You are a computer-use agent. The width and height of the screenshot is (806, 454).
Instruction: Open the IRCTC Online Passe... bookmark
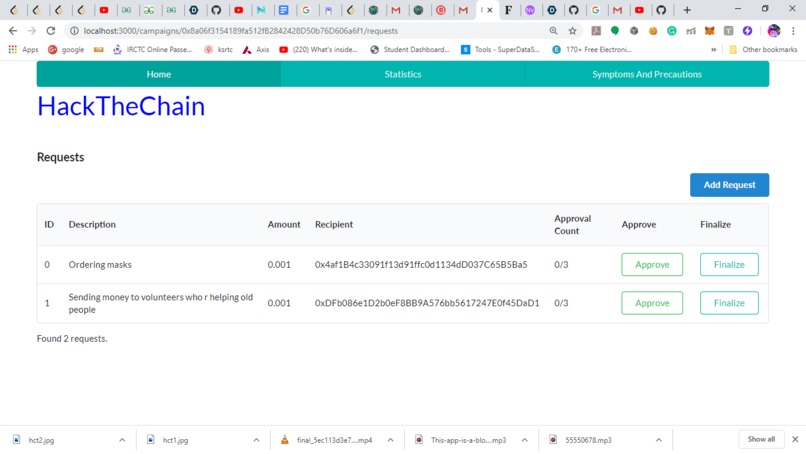(x=152, y=49)
